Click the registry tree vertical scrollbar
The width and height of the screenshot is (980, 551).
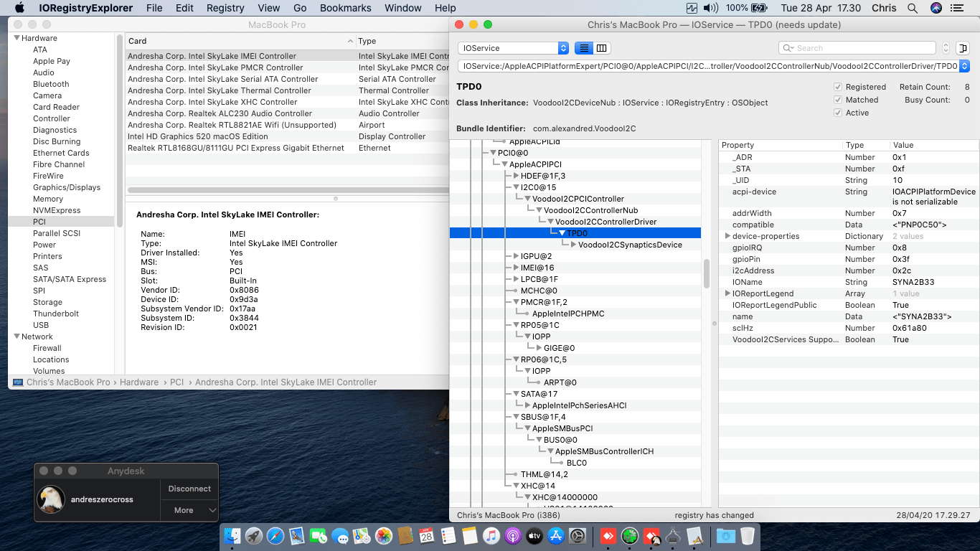706,273
